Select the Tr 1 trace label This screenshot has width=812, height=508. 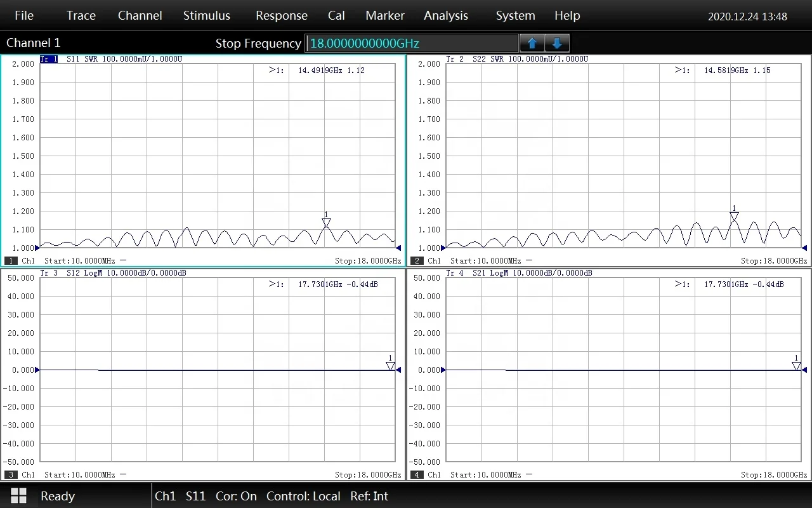point(49,59)
